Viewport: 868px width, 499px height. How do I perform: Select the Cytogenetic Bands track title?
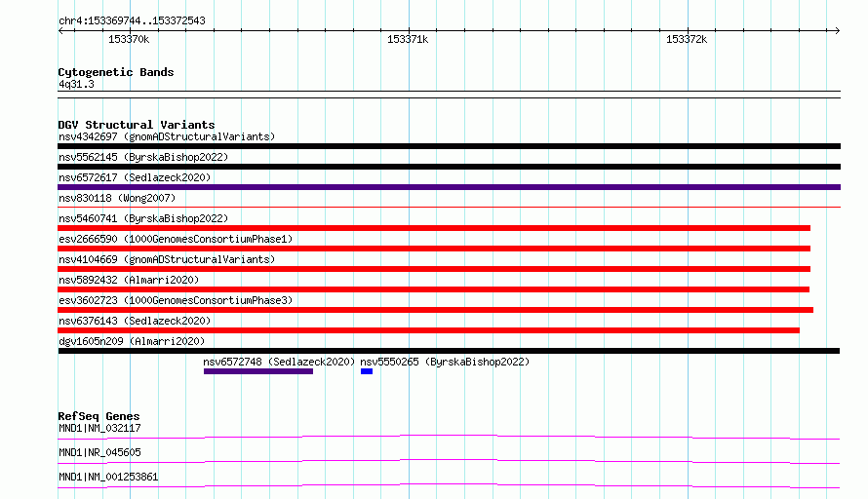point(116,72)
